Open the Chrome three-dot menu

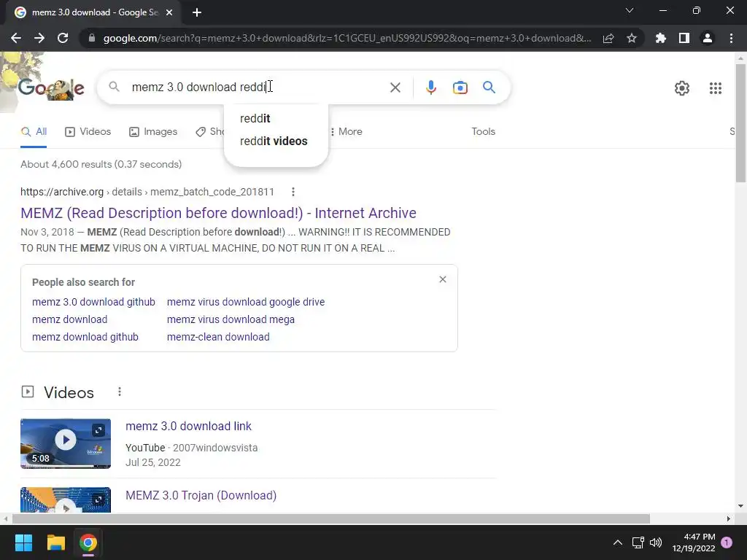[731, 38]
